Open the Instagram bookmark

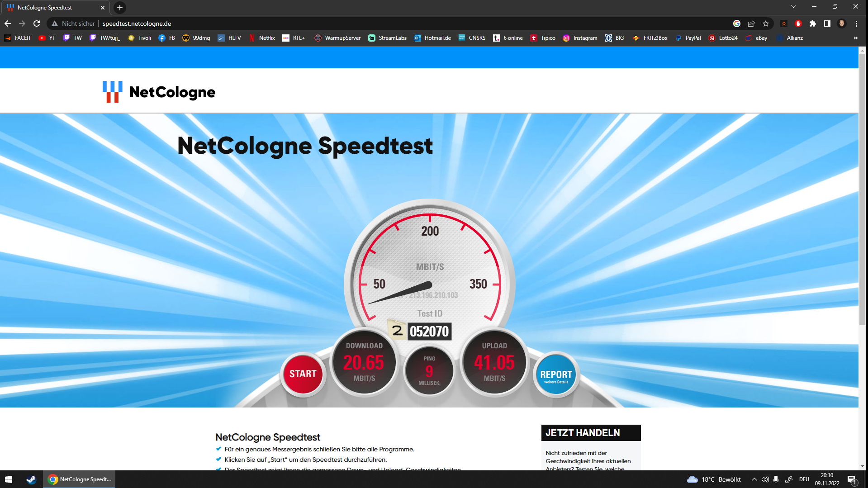580,38
